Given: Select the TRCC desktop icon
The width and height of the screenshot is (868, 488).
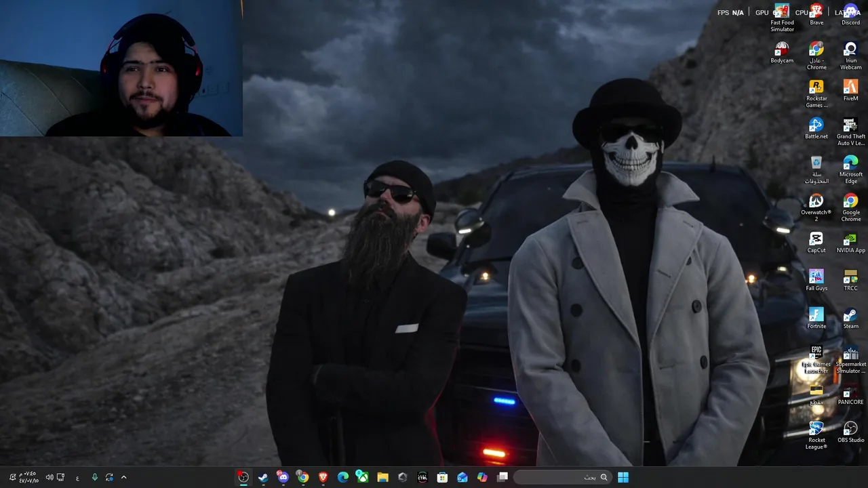Looking at the screenshot, I should (850, 281).
